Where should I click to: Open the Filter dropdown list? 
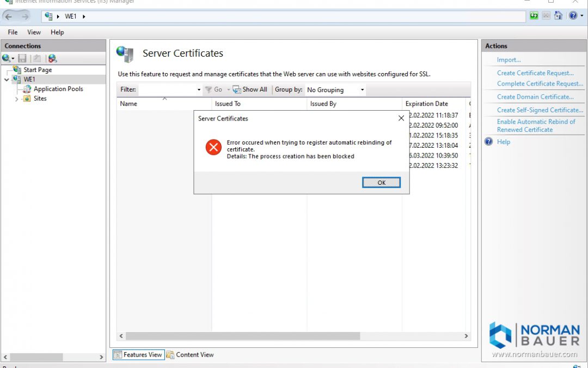[198, 89]
